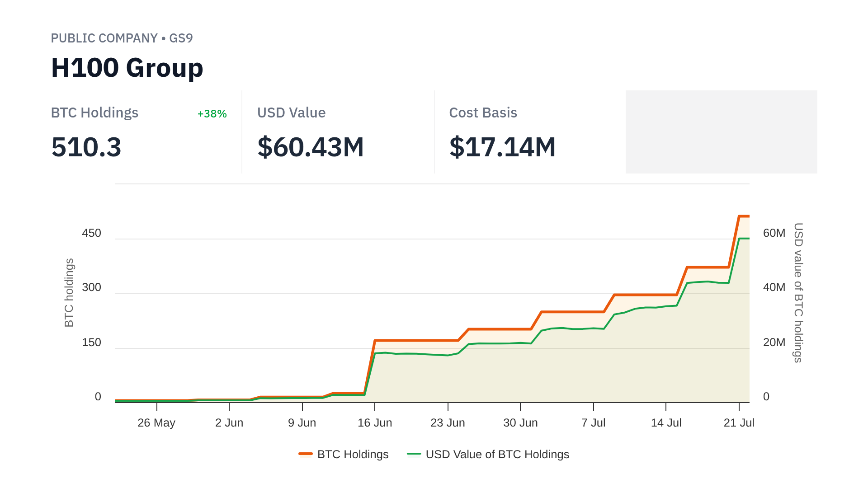Click the H100 Group heading
This screenshot has height=488, width=868.
coord(127,68)
